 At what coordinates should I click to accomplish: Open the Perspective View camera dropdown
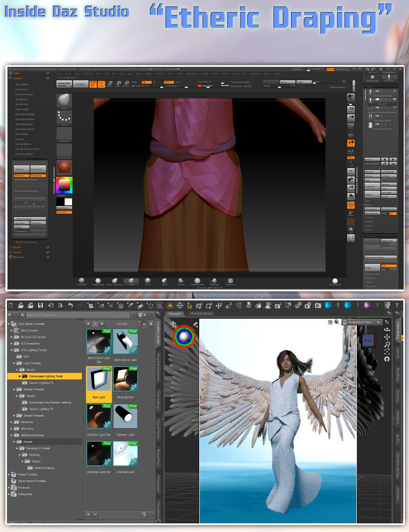coord(361,322)
